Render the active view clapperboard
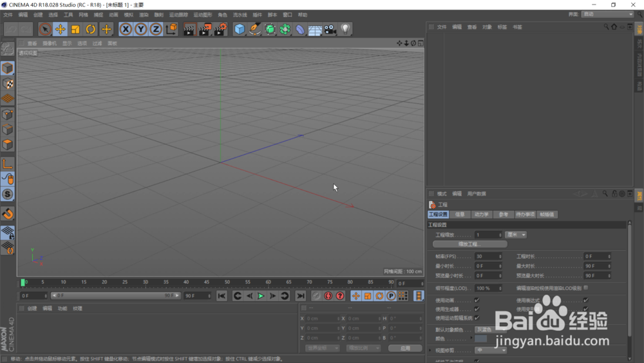The width and height of the screenshot is (644, 363). click(189, 29)
